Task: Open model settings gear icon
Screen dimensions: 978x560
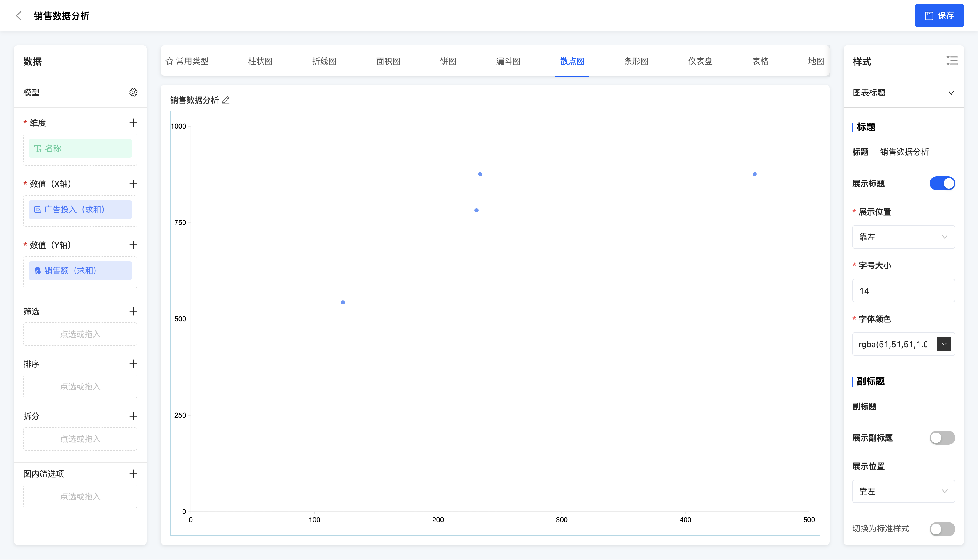Action: 133,92
